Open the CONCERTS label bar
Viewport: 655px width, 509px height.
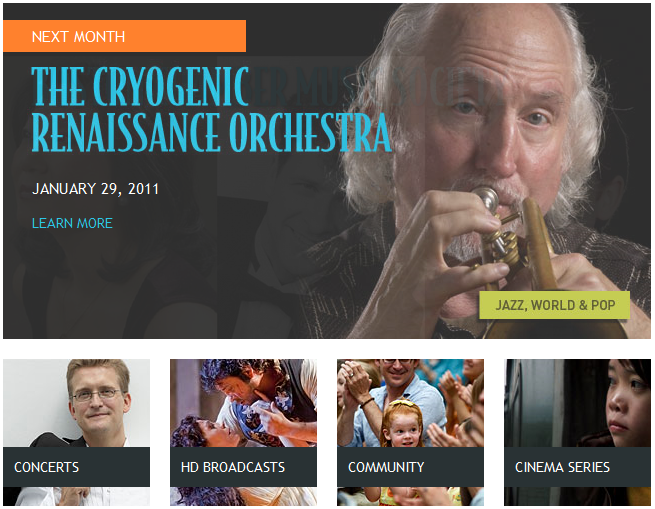click(76, 467)
